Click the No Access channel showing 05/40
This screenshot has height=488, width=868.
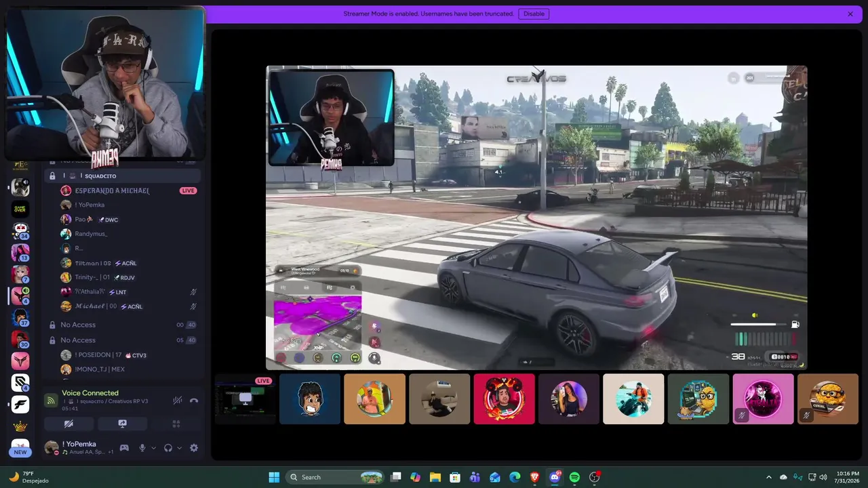[x=123, y=340]
